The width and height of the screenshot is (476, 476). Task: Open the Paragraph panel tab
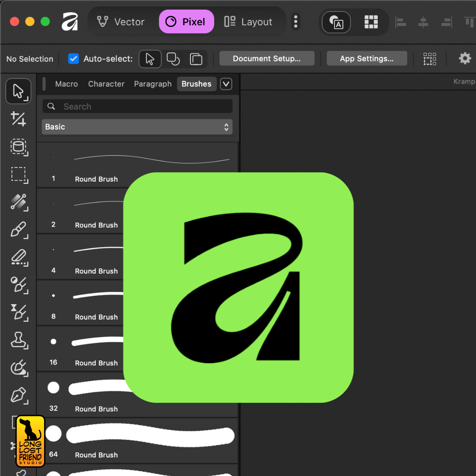[152, 84]
